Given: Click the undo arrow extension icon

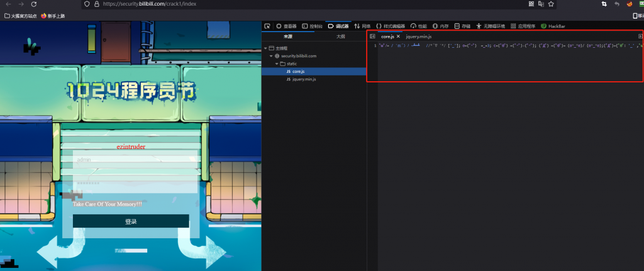Looking at the screenshot, I should 617,4.
